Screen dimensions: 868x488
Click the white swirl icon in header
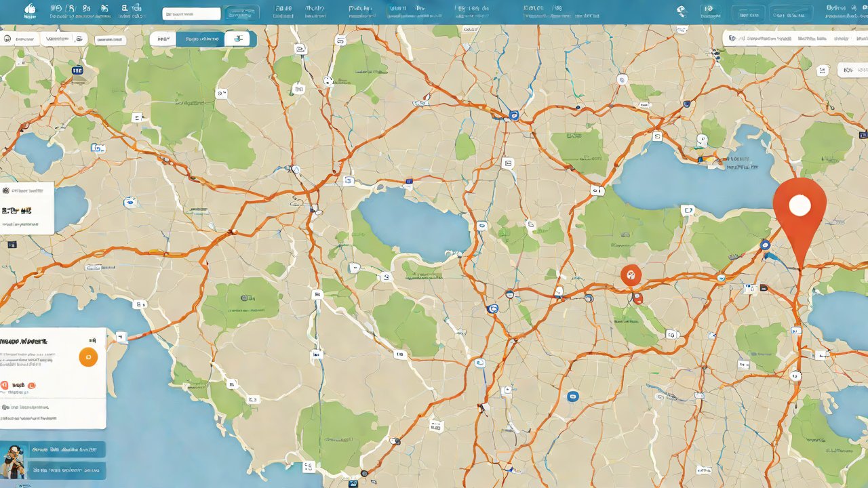coord(682,11)
